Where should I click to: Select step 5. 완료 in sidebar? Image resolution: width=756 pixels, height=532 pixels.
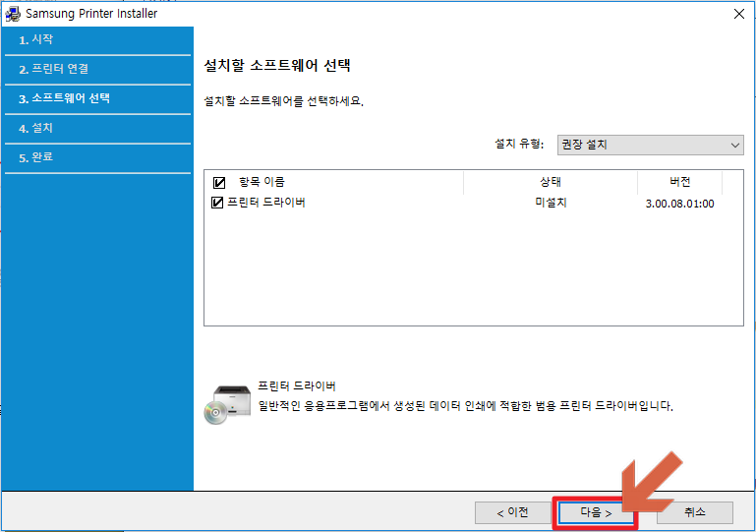click(x=35, y=157)
